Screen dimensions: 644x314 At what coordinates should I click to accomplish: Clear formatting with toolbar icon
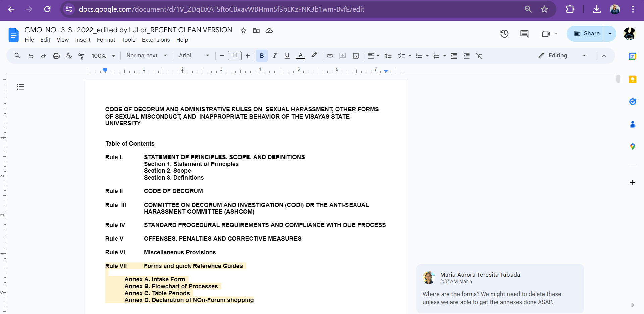[479, 56]
